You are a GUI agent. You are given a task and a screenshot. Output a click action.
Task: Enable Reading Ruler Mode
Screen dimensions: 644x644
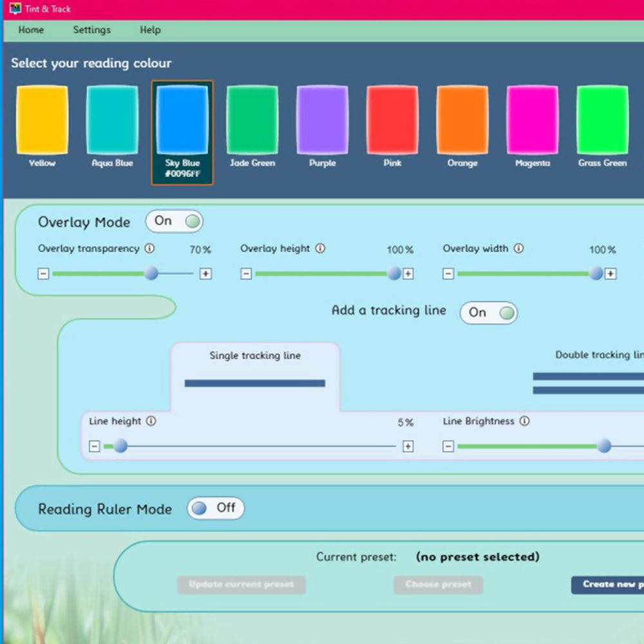pos(216,508)
